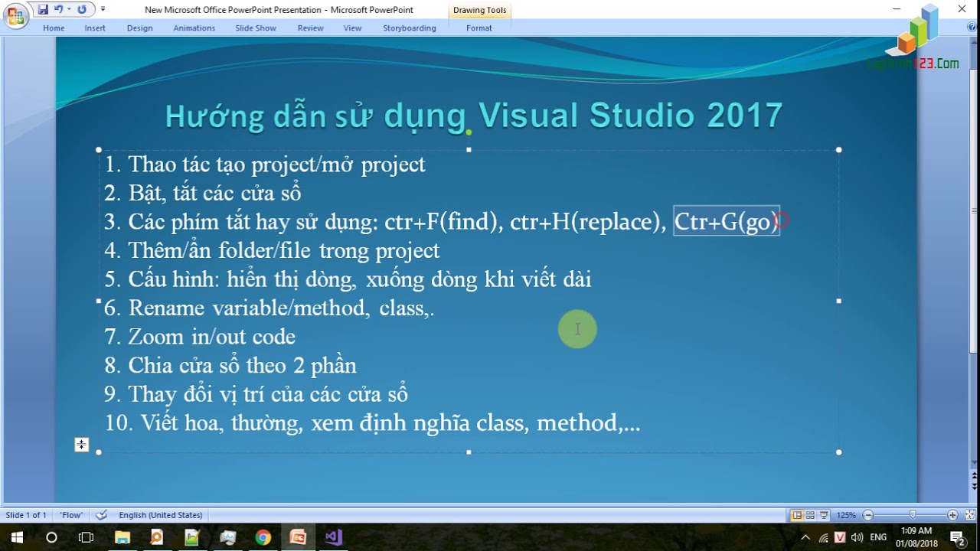Go to the Animations tab
980x551 pixels.
click(194, 28)
